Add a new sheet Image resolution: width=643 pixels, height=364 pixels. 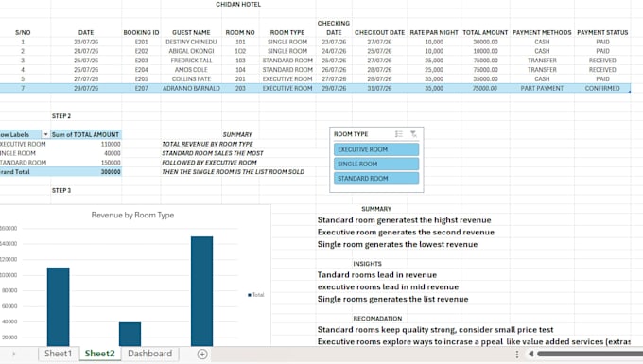tap(202, 355)
